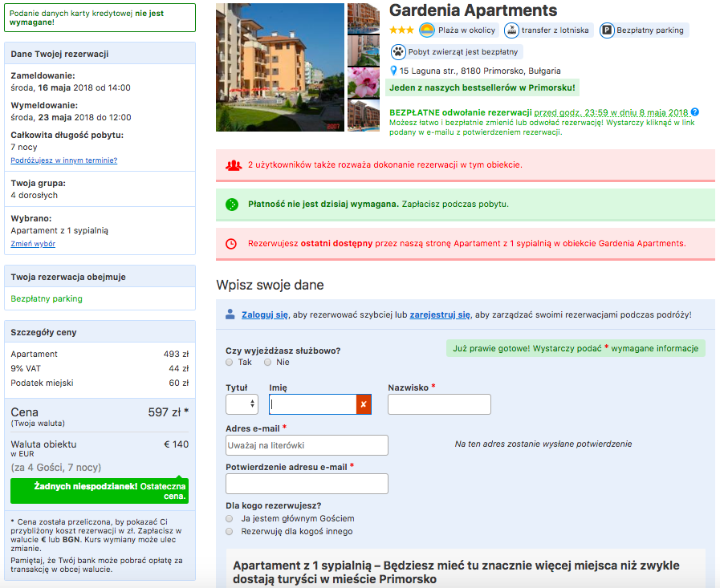Click the address location pin icon
Viewport: 720px width, 588px height.
pos(393,71)
